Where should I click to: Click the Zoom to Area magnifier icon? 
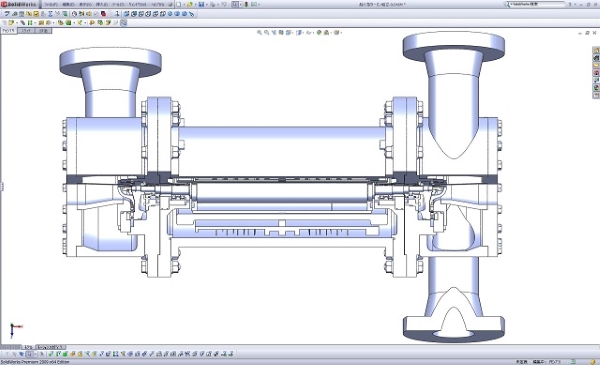pos(267,33)
